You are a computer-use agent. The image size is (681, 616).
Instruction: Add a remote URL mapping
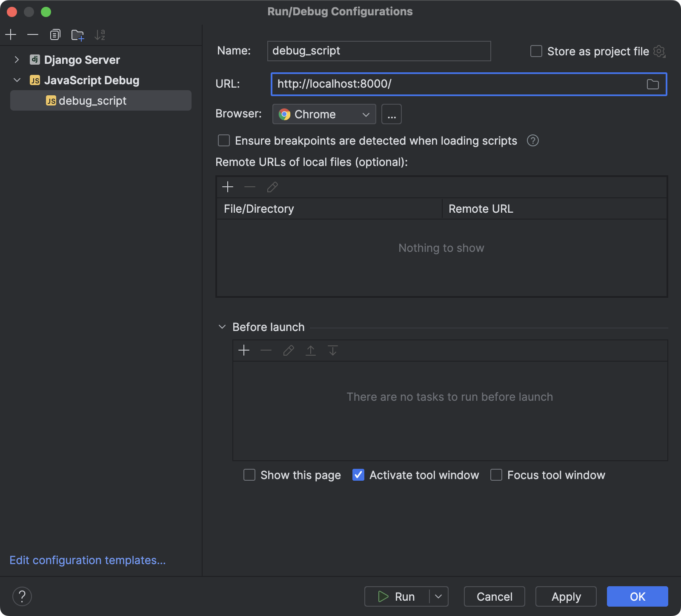[228, 187]
